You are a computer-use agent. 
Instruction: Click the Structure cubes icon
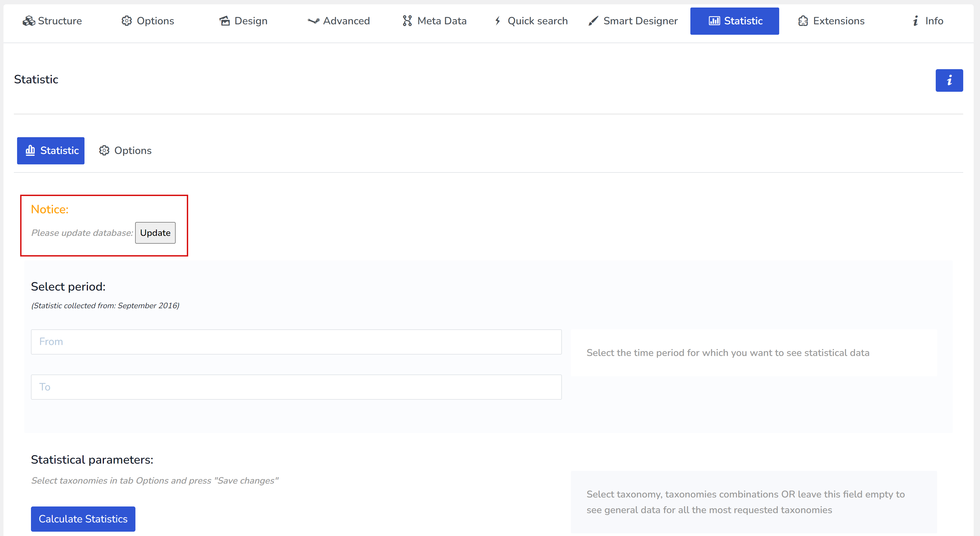coord(29,21)
